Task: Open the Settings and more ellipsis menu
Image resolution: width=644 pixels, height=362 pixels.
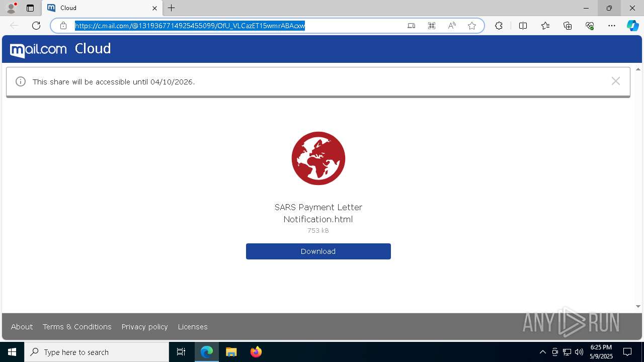Action: 612,26
